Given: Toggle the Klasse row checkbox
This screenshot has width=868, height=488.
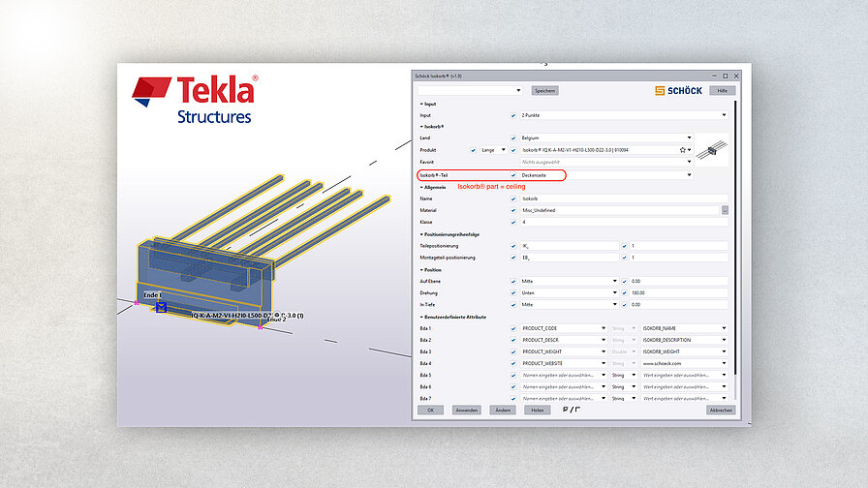Looking at the screenshot, I should tap(513, 222).
